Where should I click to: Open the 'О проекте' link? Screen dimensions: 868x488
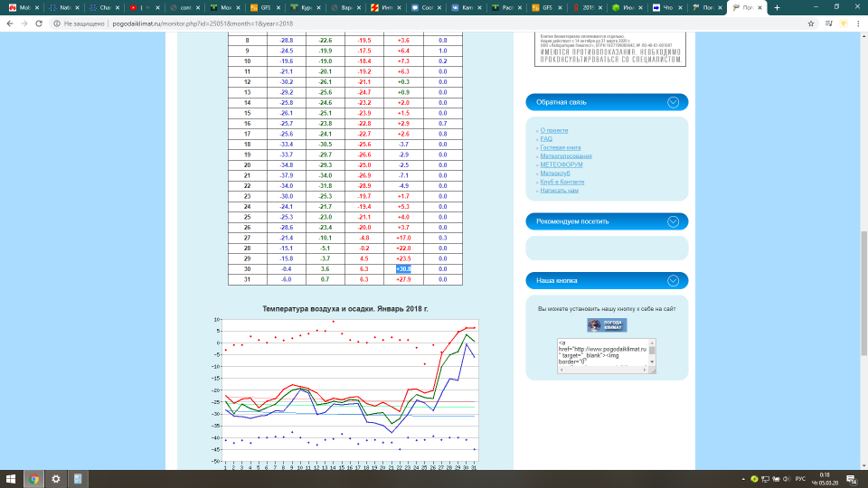point(554,130)
